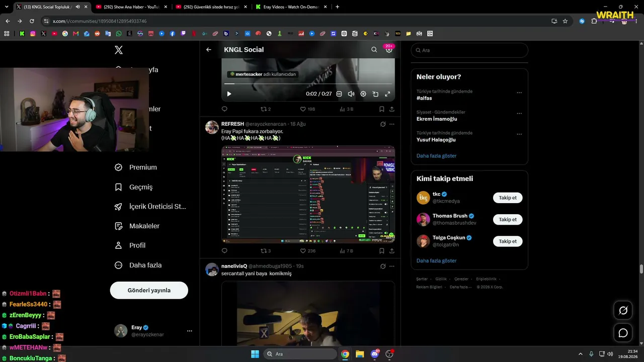Bookmark this page with the star

point(565,21)
